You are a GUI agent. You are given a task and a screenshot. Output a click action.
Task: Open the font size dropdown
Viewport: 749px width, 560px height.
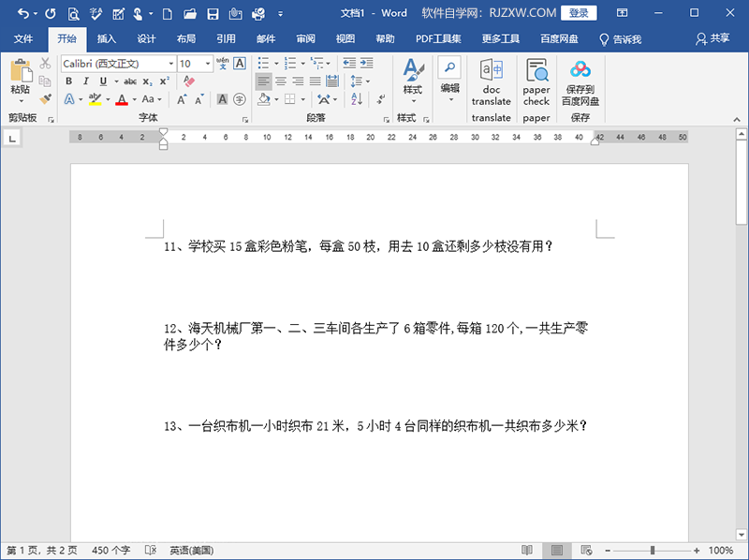pos(208,64)
